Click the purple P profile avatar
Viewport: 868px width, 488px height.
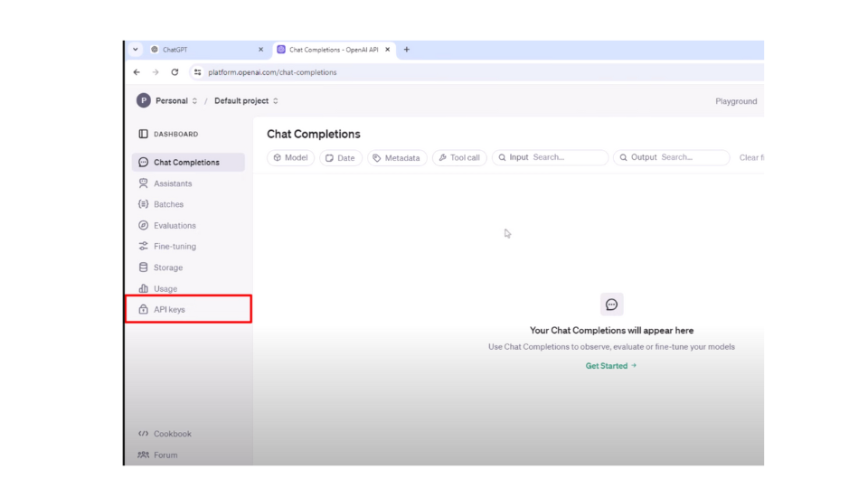click(x=144, y=100)
